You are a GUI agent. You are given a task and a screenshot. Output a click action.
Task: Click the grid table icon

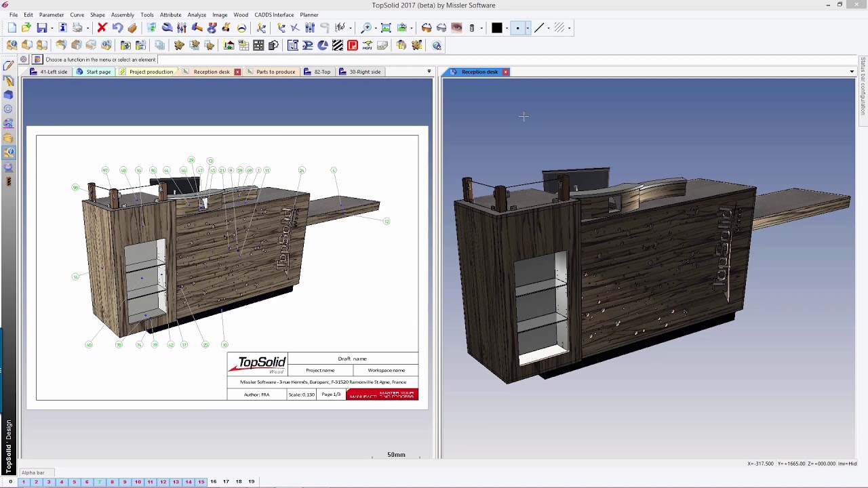pyautogui.click(x=258, y=45)
